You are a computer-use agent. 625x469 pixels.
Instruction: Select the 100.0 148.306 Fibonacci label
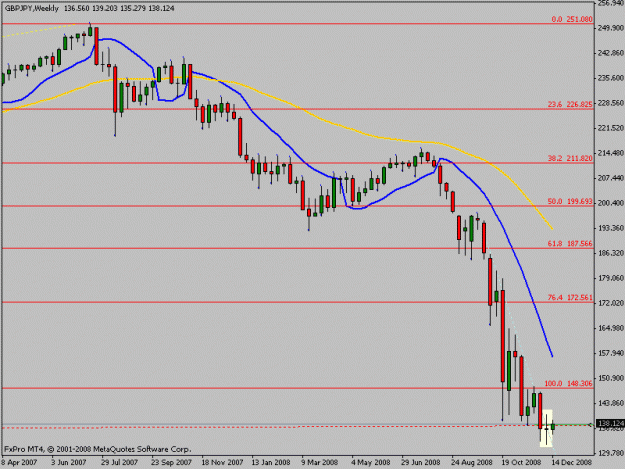[x=568, y=384]
